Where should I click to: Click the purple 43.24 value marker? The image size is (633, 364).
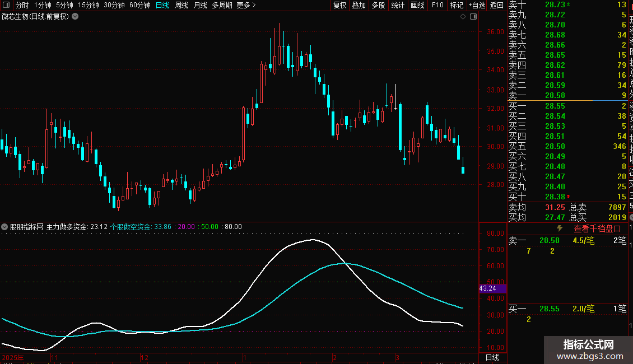tap(492, 288)
